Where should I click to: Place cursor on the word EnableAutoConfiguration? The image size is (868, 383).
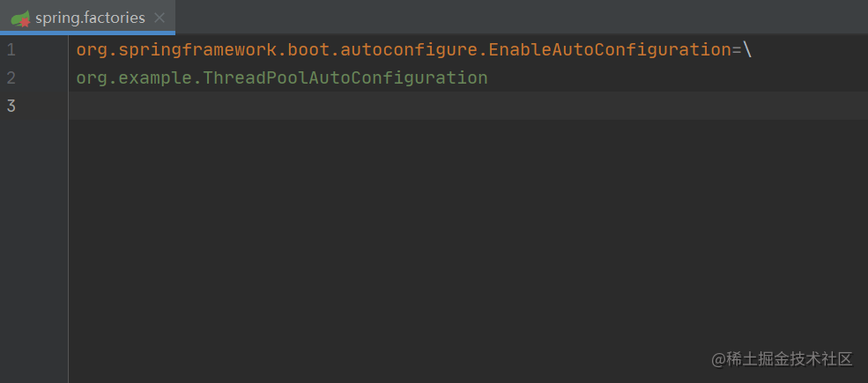point(610,50)
